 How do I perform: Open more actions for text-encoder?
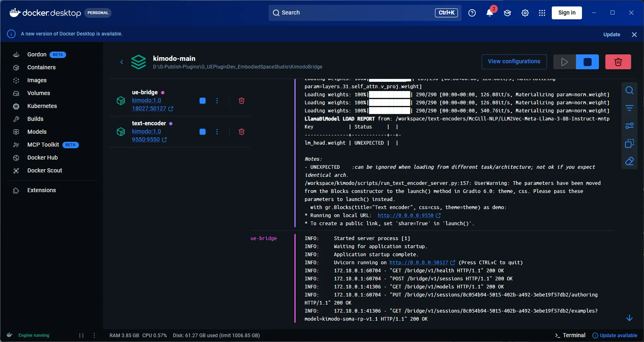coord(217,132)
